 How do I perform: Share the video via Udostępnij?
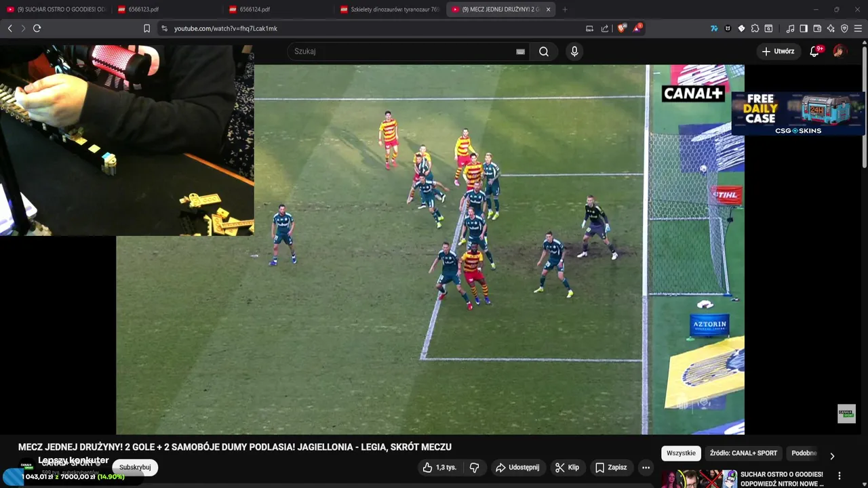tap(517, 468)
